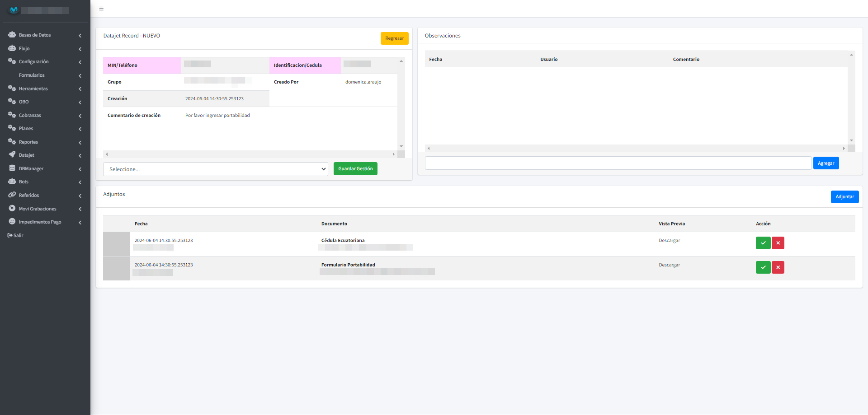Image resolution: width=868 pixels, height=415 pixels.
Task: Click the hamburger menu icon to collapse sidebar
Action: 101,9
